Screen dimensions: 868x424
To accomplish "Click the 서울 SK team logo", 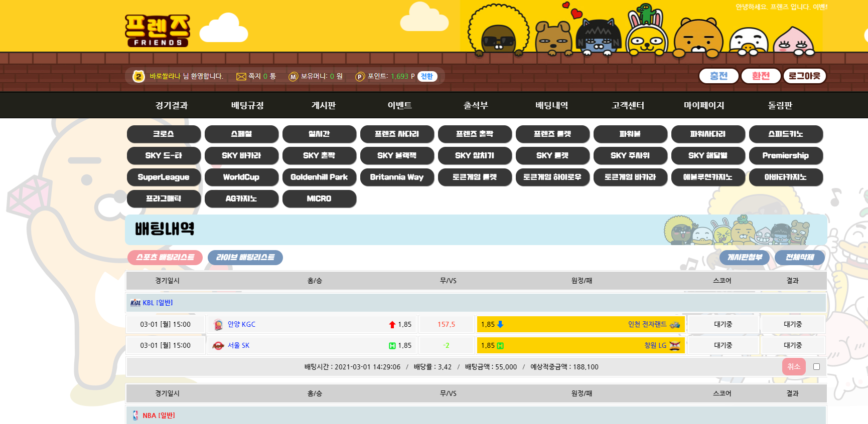I will click(x=218, y=346).
